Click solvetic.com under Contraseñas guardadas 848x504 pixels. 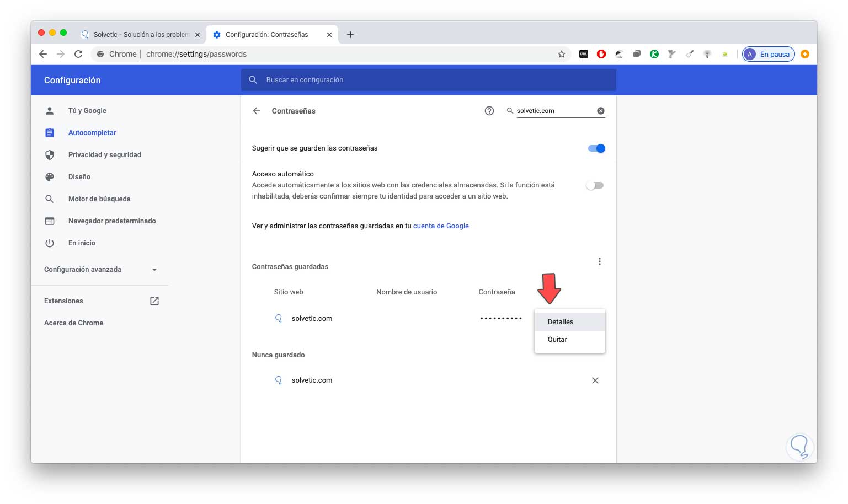pyautogui.click(x=312, y=319)
